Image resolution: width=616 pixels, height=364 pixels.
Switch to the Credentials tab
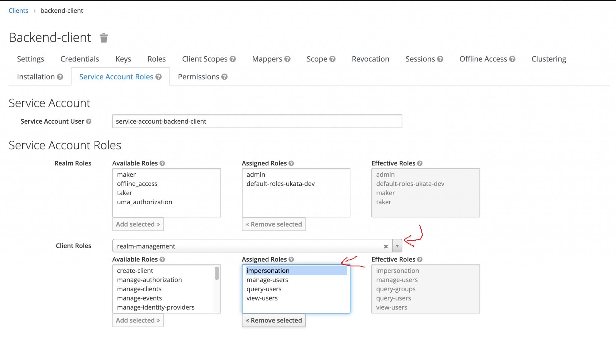[79, 59]
